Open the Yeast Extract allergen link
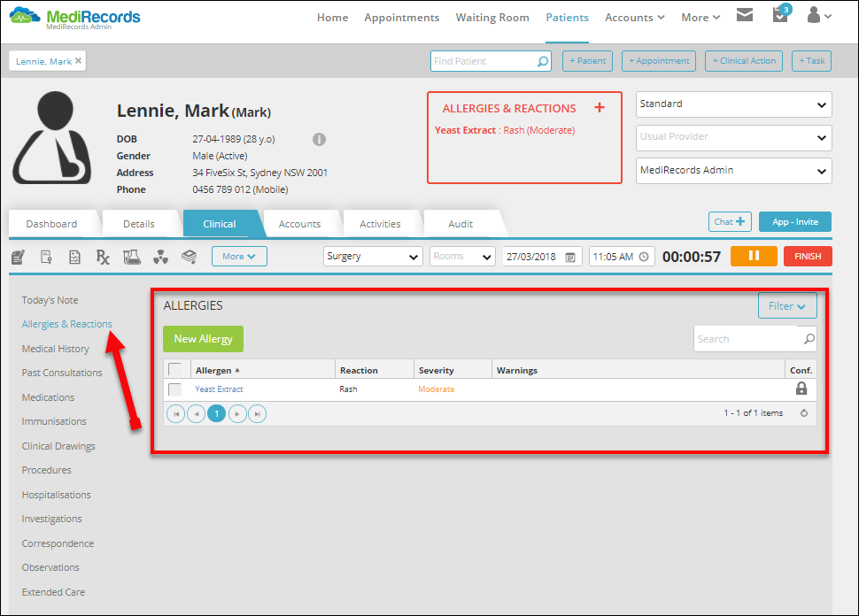The width and height of the screenshot is (859, 616). pyautogui.click(x=219, y=389)
